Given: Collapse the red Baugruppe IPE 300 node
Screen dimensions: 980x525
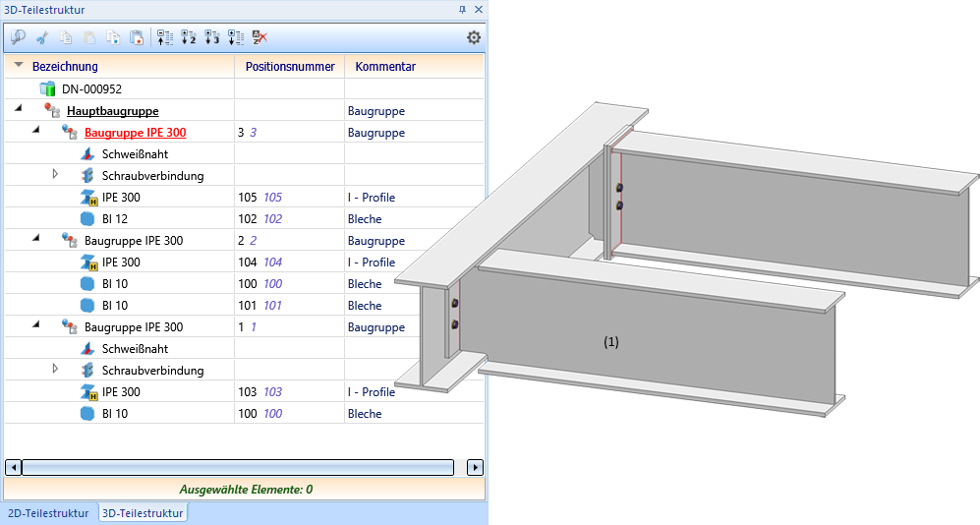Looking at the screenshot, I should tap(35, 130).
